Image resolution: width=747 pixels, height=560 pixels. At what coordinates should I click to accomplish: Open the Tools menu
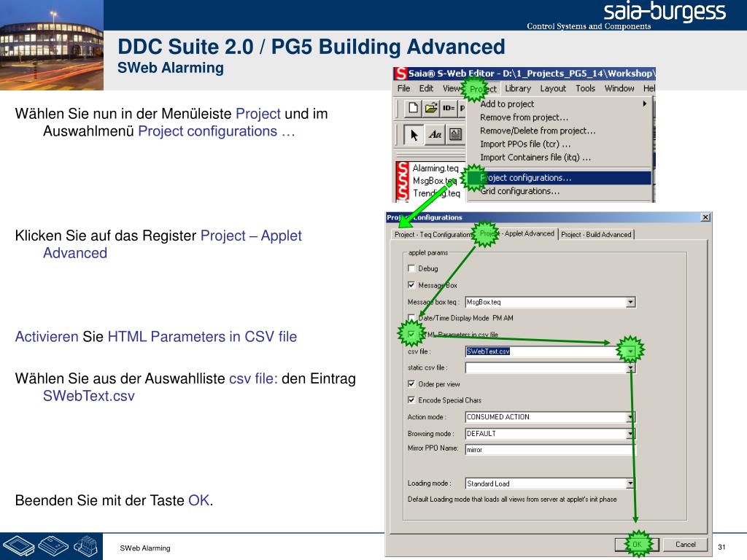585,88
